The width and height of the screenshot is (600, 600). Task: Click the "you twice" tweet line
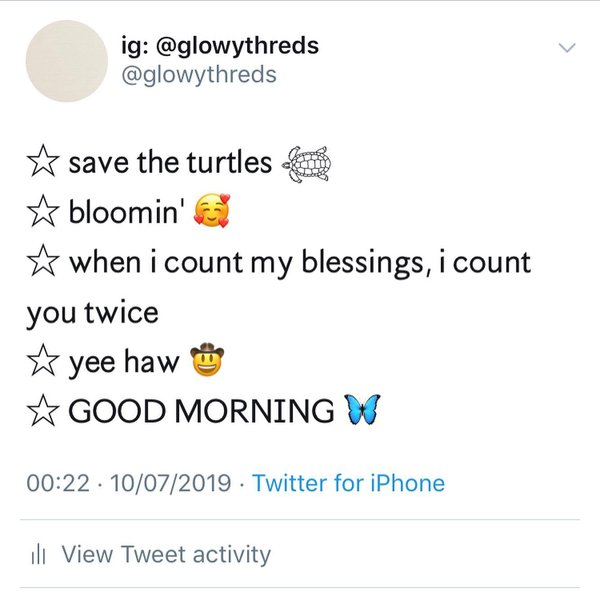tap(92, 312)
